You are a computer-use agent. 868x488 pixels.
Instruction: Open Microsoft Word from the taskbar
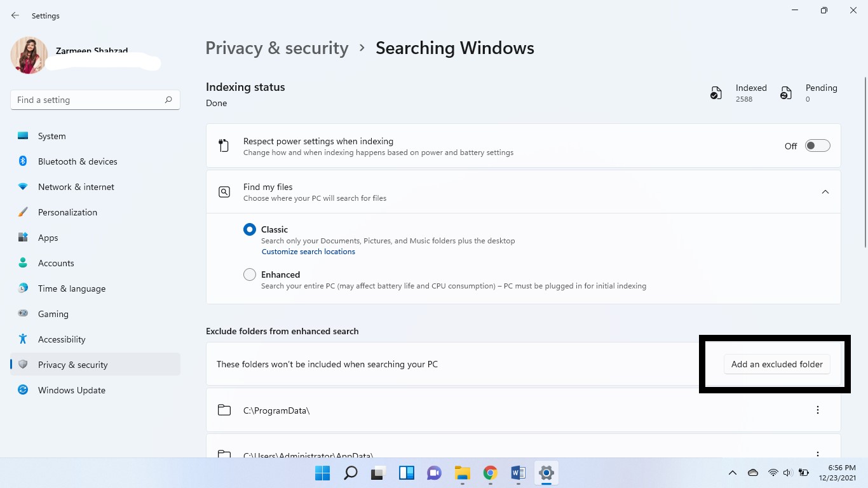518,473
